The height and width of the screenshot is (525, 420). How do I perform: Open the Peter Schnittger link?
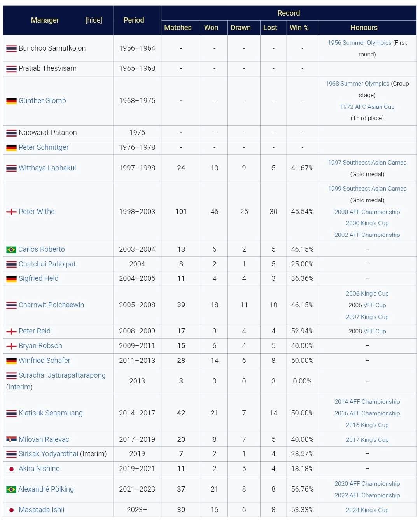[x=44, y=147]
